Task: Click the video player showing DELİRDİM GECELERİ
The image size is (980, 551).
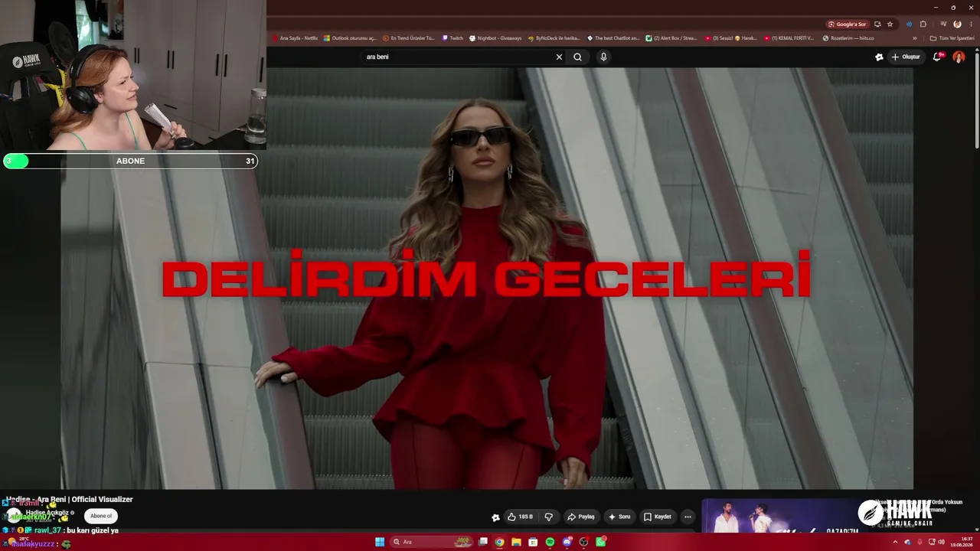Action: point(487,279)
